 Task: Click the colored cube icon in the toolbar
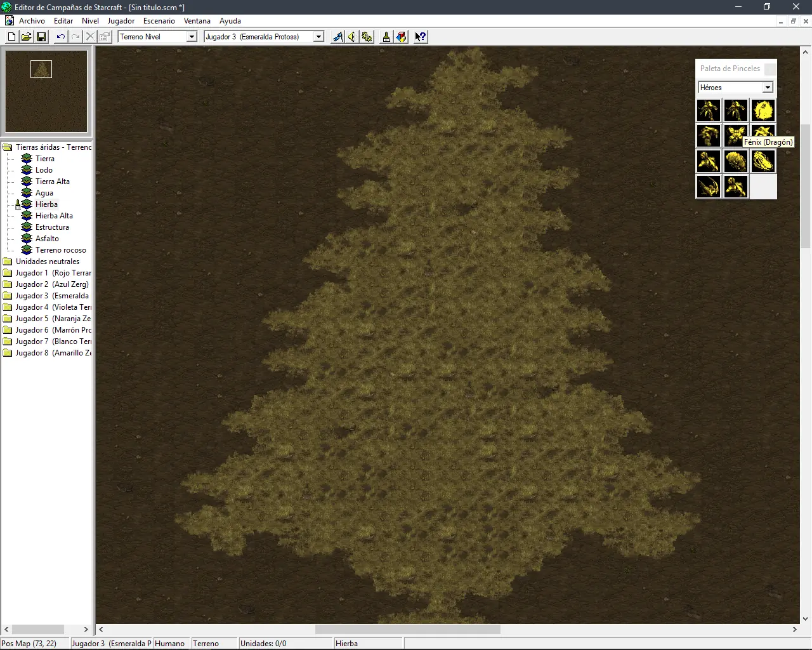point(401,37)
